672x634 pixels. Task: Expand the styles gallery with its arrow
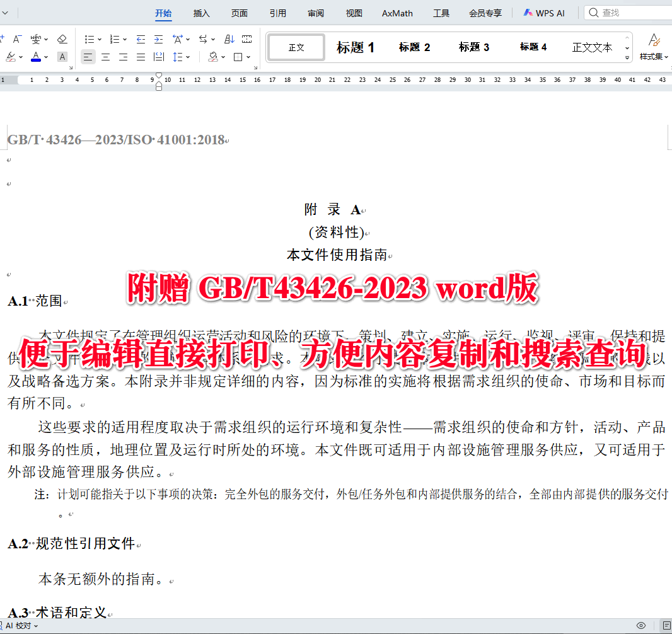click(627, 57)
